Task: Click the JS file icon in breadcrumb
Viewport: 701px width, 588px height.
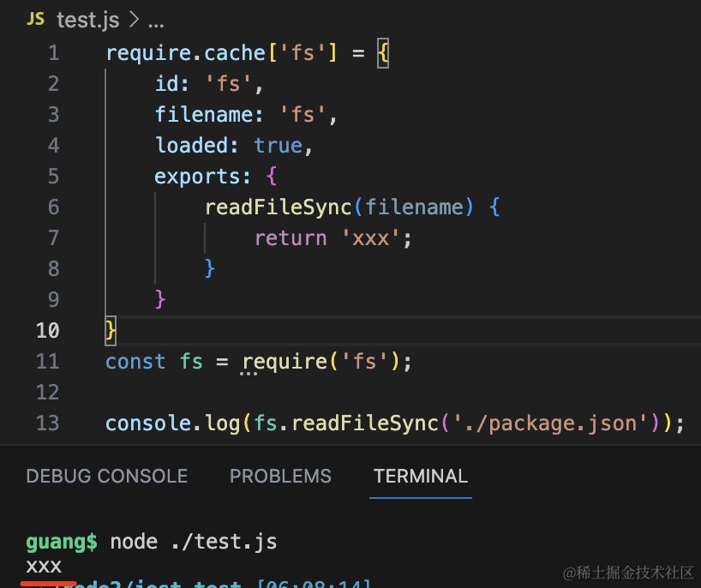Action: (34, 19)
